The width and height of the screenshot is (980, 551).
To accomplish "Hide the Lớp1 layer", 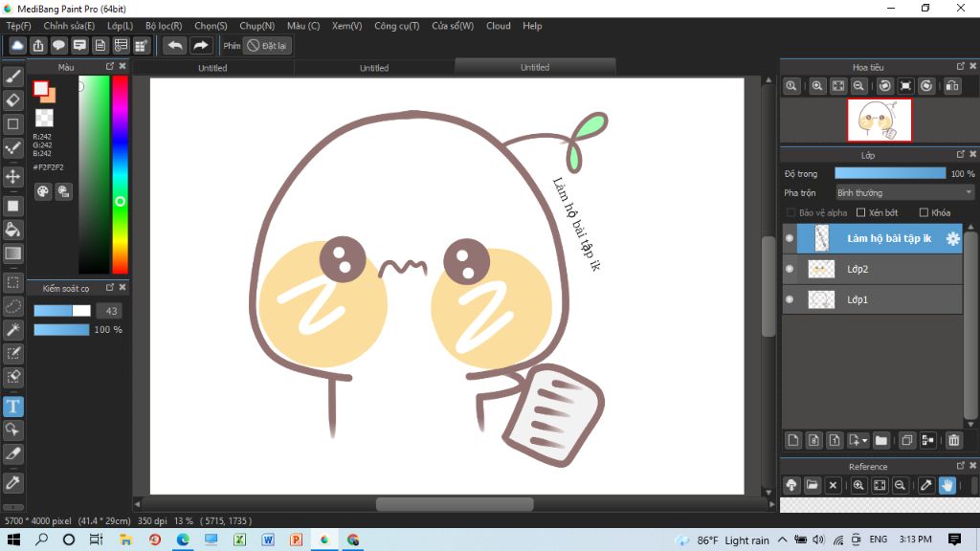I will coord(790,299).
